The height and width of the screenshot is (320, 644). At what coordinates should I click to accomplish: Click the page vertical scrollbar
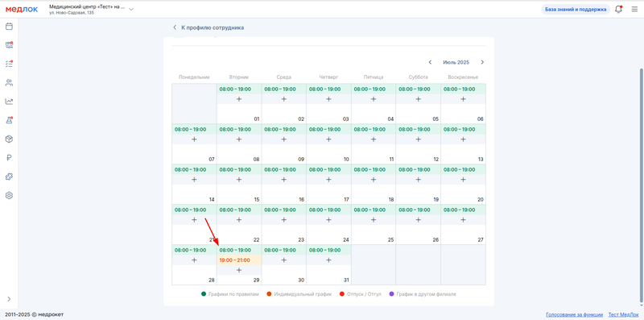pos(641,185)
